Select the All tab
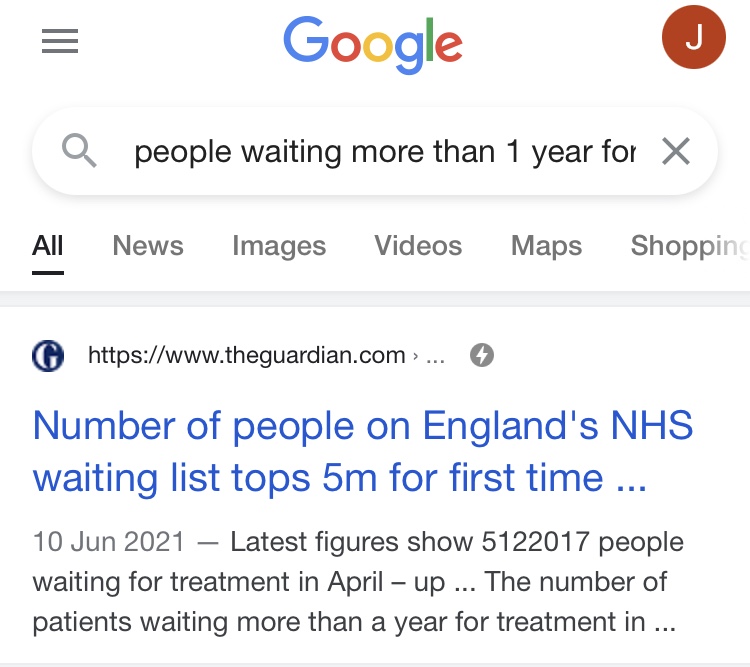Image resolution: width=750 pixels, height=667 pixels. (47, 246)
